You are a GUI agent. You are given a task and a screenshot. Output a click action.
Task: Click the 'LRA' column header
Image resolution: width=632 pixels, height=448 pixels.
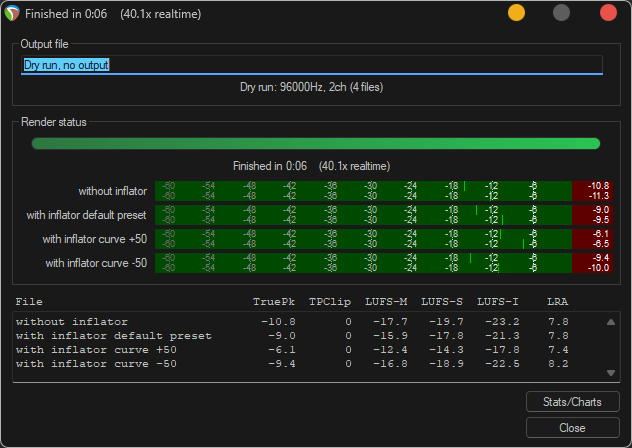[x=557, y=302]
